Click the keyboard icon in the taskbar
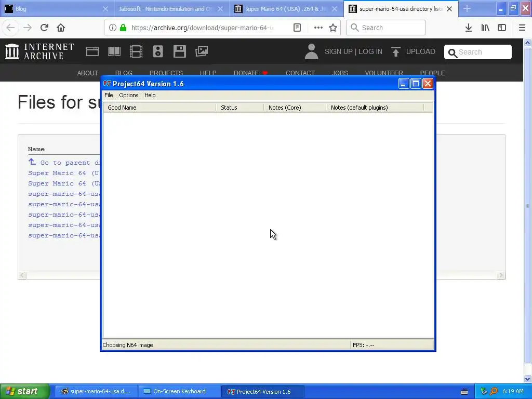Screen dimensions: 532x399 point(464,392)
